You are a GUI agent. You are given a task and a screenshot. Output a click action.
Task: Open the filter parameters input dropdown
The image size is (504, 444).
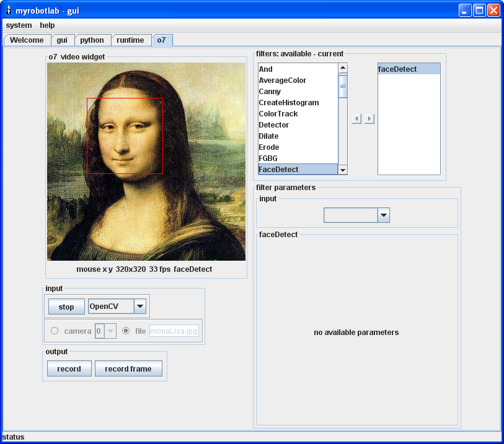click(x=384, y=215)
